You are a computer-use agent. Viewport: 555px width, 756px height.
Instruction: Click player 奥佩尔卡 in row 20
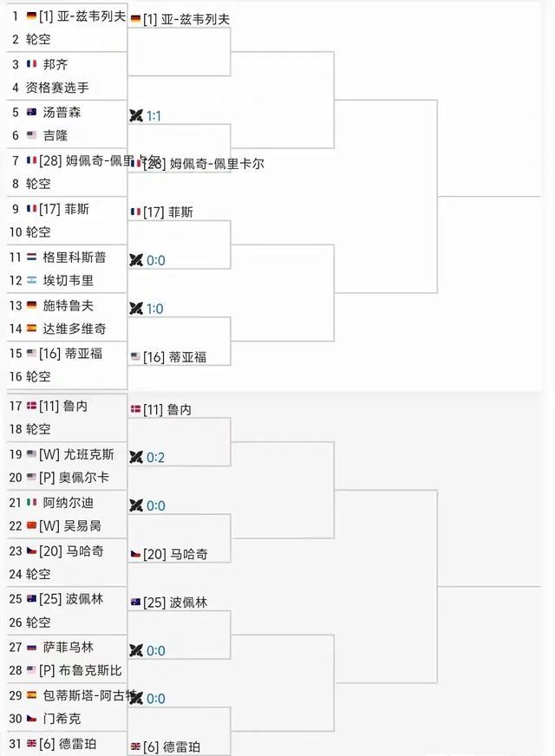coord(83,478)
